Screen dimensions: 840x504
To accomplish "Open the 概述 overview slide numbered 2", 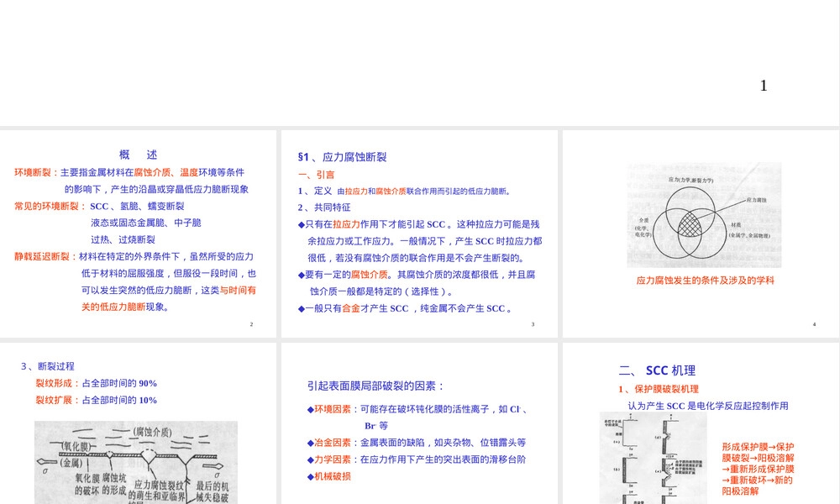I will [139, 234].
